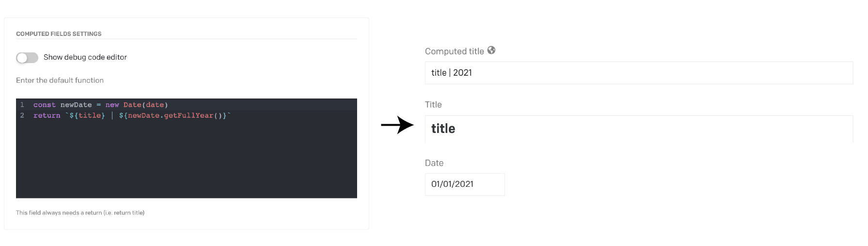Image resolution: width=868 pixels, height=246 pixels.
Task: Click the 'Show debug code editor' label
Action: pyautogui.click(x=85, y=57)
